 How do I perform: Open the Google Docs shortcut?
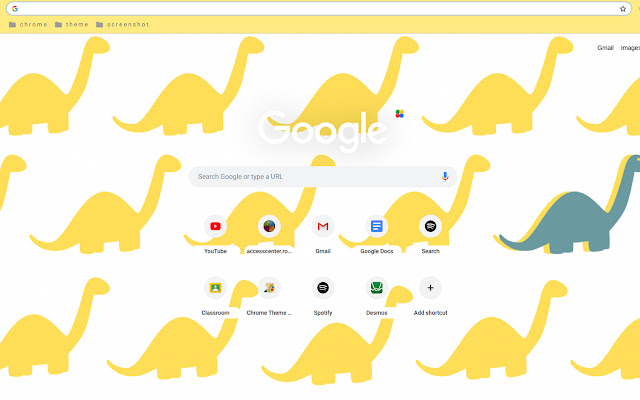coord(376,226)
